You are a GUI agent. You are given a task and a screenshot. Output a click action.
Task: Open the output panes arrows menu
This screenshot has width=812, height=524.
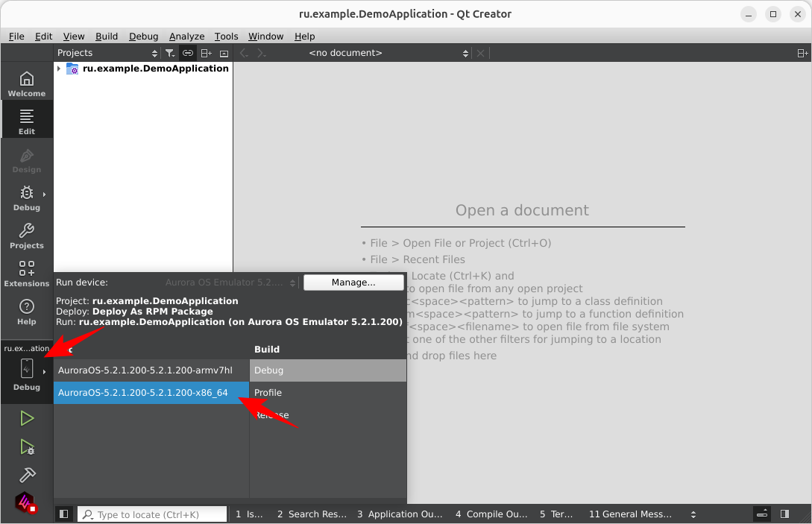click(693, 514)
